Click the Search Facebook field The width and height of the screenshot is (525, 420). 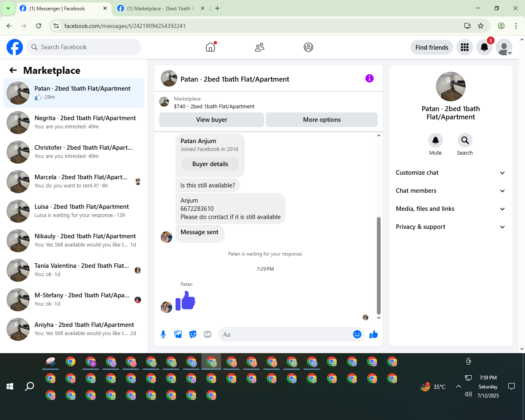(84, 47)
